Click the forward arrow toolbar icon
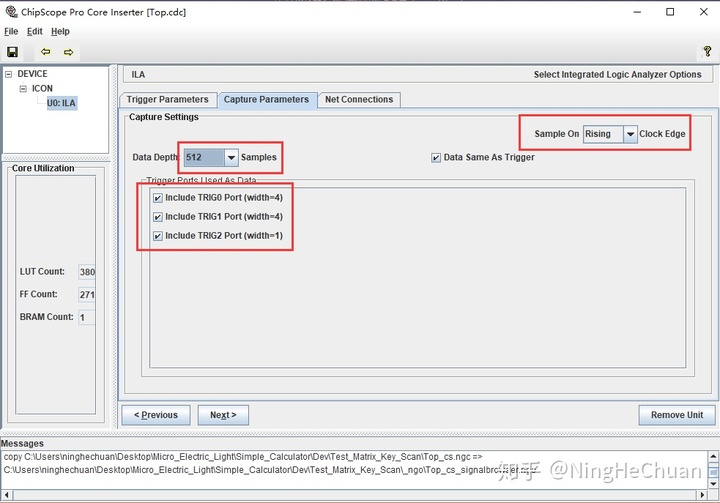 [68, 52]
